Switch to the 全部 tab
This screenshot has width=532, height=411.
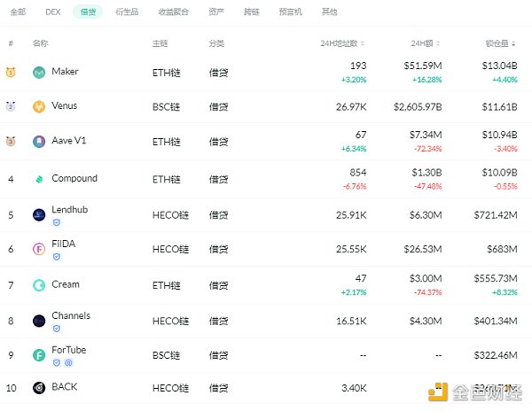pos(18,12)
